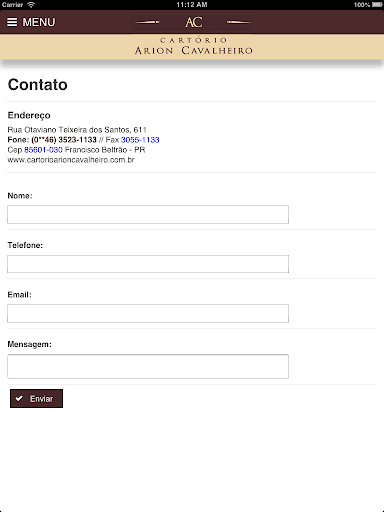Focus the Nome input field

point(148,214)
